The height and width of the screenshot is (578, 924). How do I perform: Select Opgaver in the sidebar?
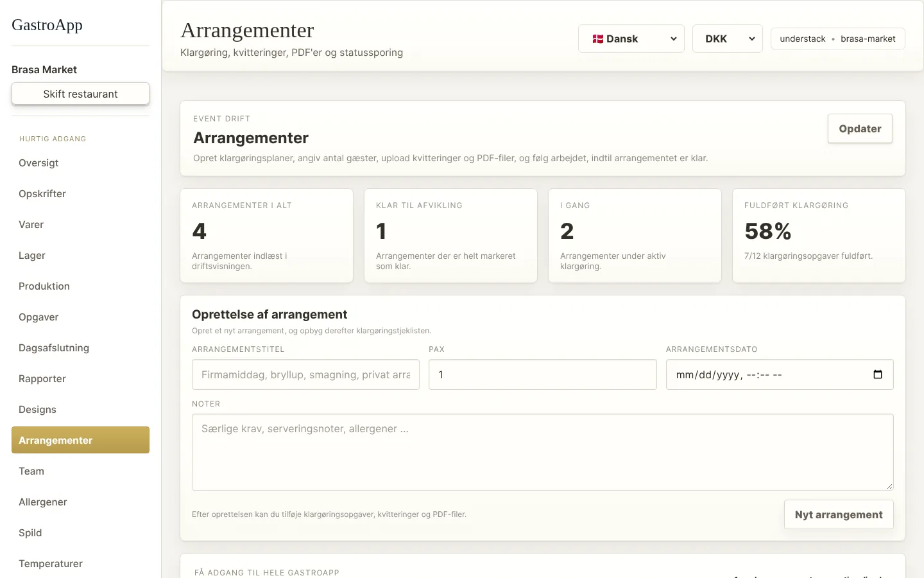pos(80,317)
